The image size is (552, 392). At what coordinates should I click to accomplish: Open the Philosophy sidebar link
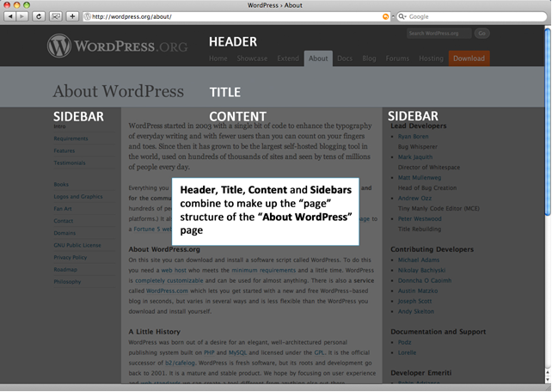(67, 281)
